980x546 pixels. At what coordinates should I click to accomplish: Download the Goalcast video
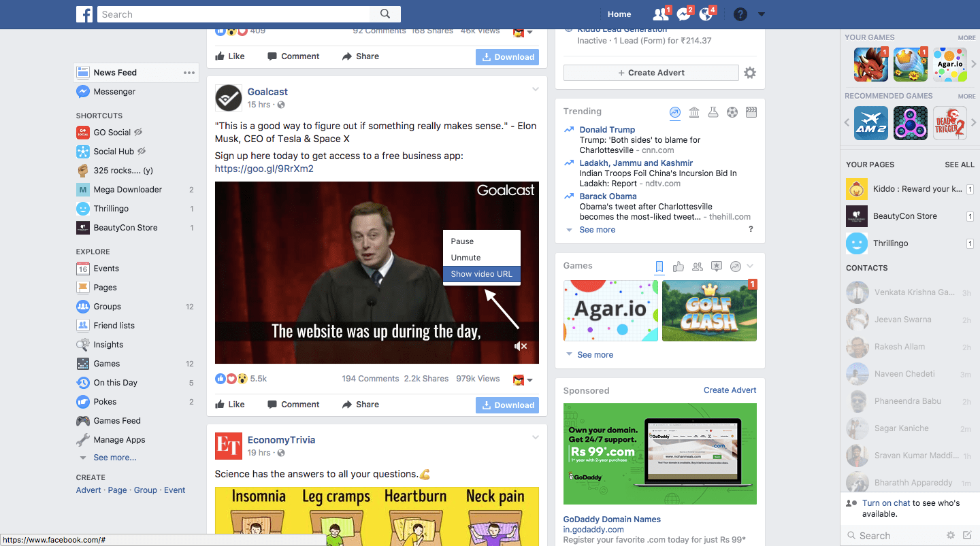coord(507,405)
